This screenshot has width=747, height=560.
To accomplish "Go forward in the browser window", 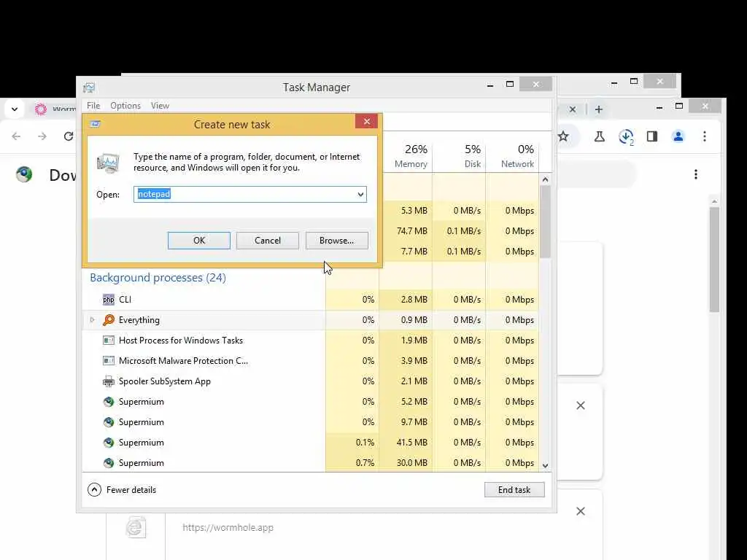I will 42,136.
